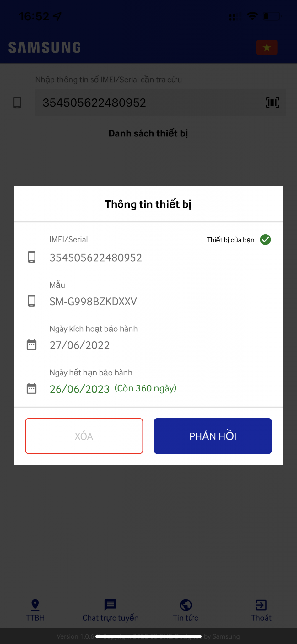Viewport: 297px width, 644px height.
Task: Tap the phone icon beside IMEI/Serial
Action: click(31, 257)
